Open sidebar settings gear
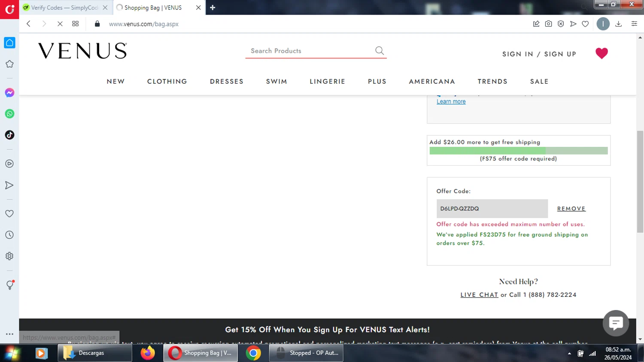The height and width of the screenshot is (362, 644). click(x=9, y=256)
